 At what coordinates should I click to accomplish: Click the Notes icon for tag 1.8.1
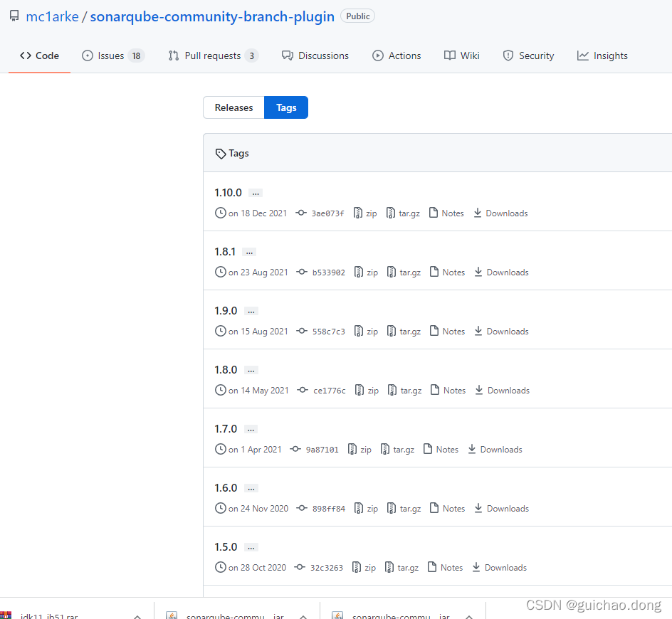[434, 272]
